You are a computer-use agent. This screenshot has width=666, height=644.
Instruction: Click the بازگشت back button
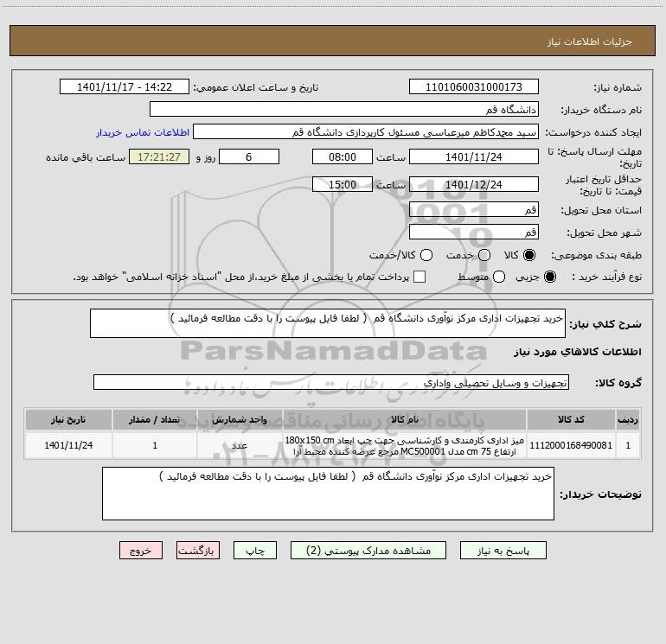(198, 551)
